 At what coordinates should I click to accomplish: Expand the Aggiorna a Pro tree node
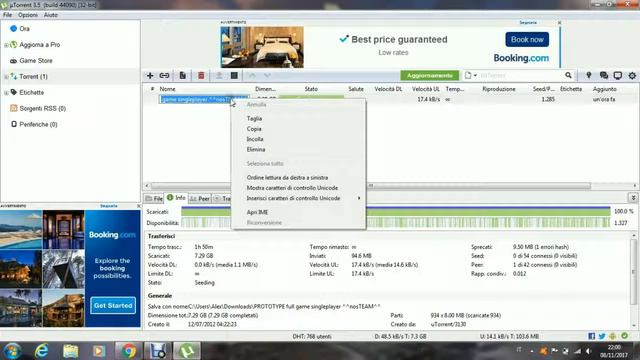6,45
